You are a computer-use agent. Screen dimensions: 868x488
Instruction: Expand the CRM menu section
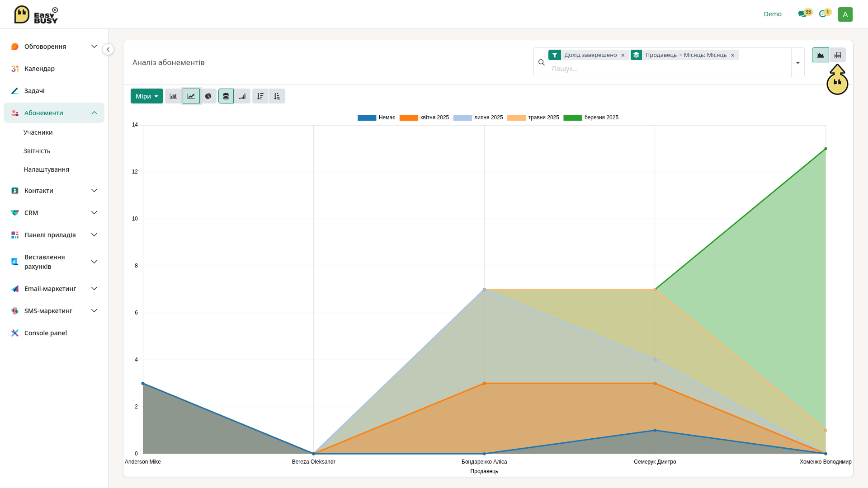pyautogui.click(x=54, y=213)
